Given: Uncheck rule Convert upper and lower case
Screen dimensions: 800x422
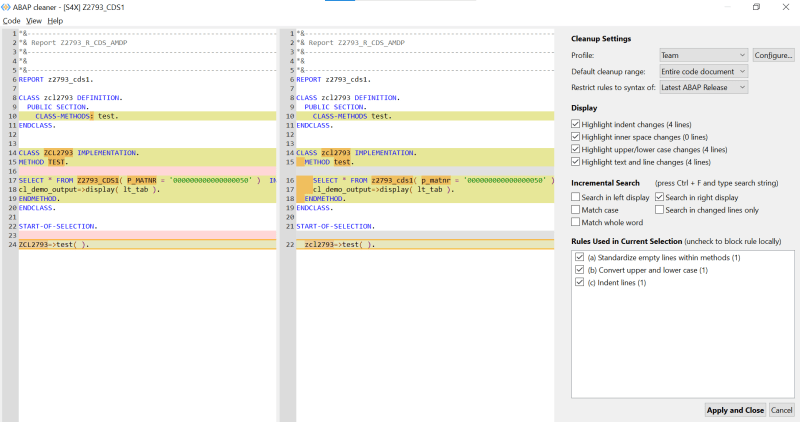Looking at the screenshot, I should pyautogui.click(x=580, y=270).
